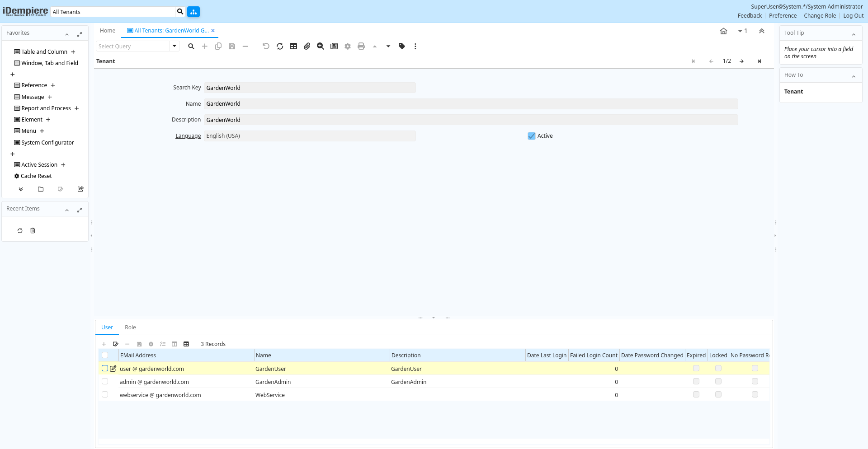This screenshot has width=868, height=449.
Task: Open the Print icon in toolbar
Action: [361, 46]
